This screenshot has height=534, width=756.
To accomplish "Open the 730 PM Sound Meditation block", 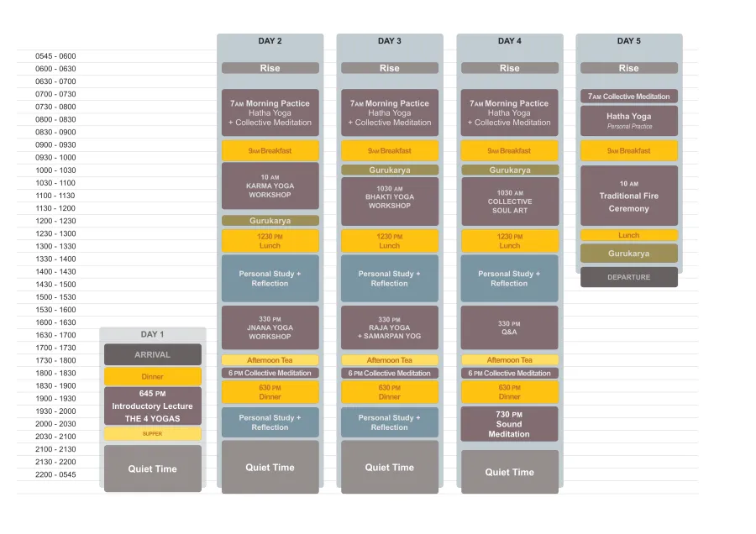I will pos(510,424).
